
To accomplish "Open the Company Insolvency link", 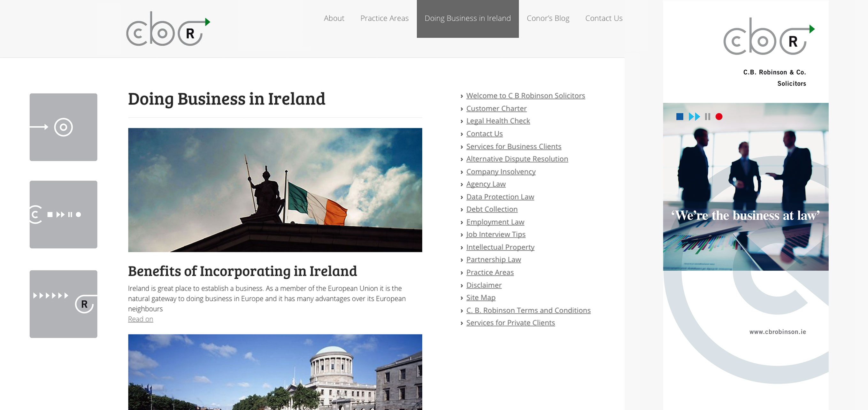I will click(x=501, y=172).
